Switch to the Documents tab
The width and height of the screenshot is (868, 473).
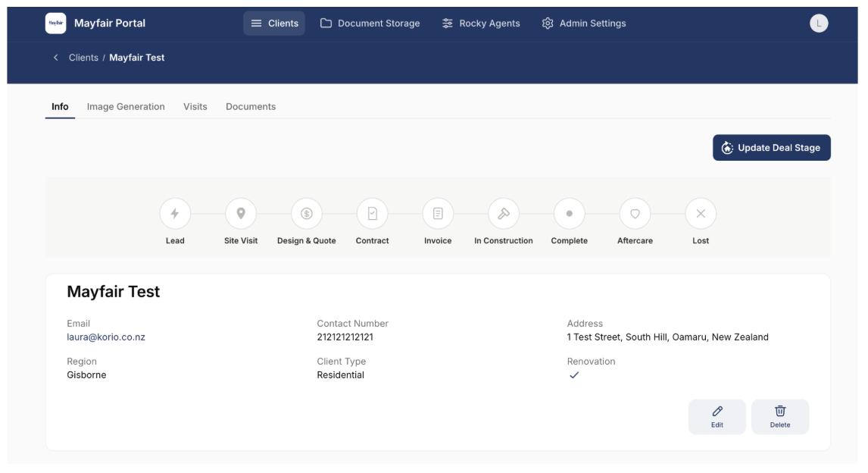(250, 106)
